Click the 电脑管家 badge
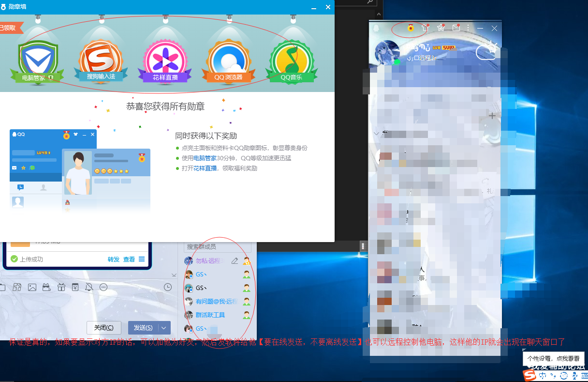This screenshot has height=382, width=588. [38, 61]
